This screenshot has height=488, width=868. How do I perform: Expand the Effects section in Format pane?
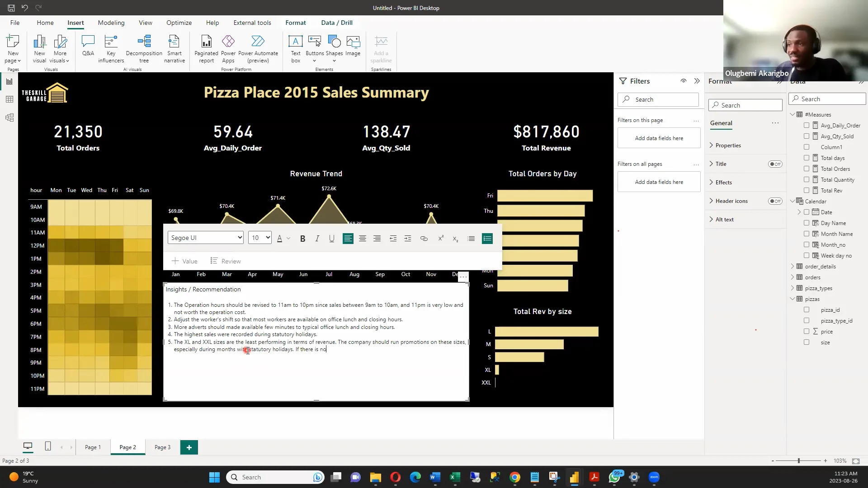tap(722, 182)
